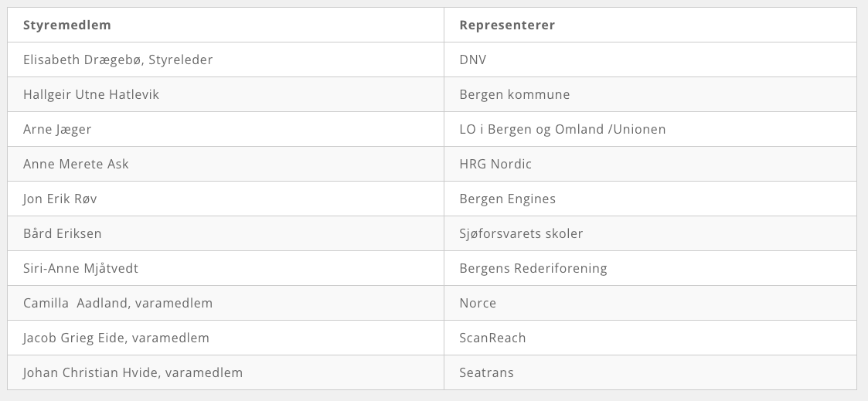Image resolution: width=868 pixels, height=401 pixels.
Task: Select Siri-Anne Mjåtvedt name
Action: coord(80,269)
